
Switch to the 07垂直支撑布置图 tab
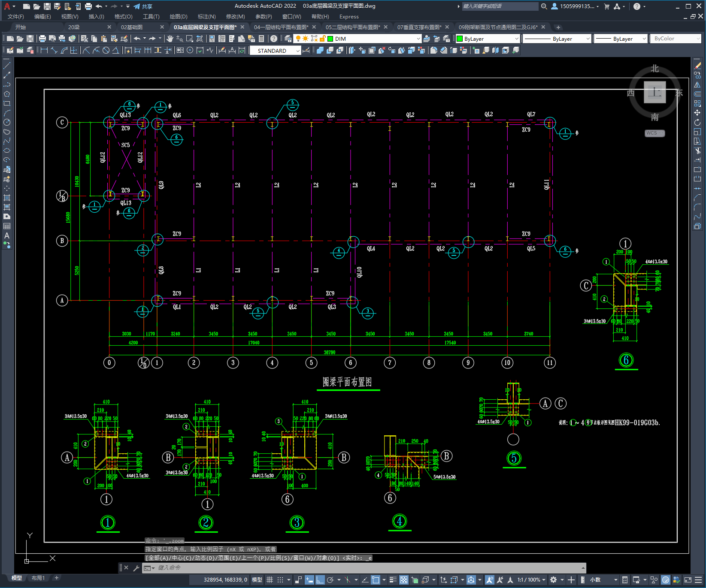pyautogui.click(x=419, y=27)
